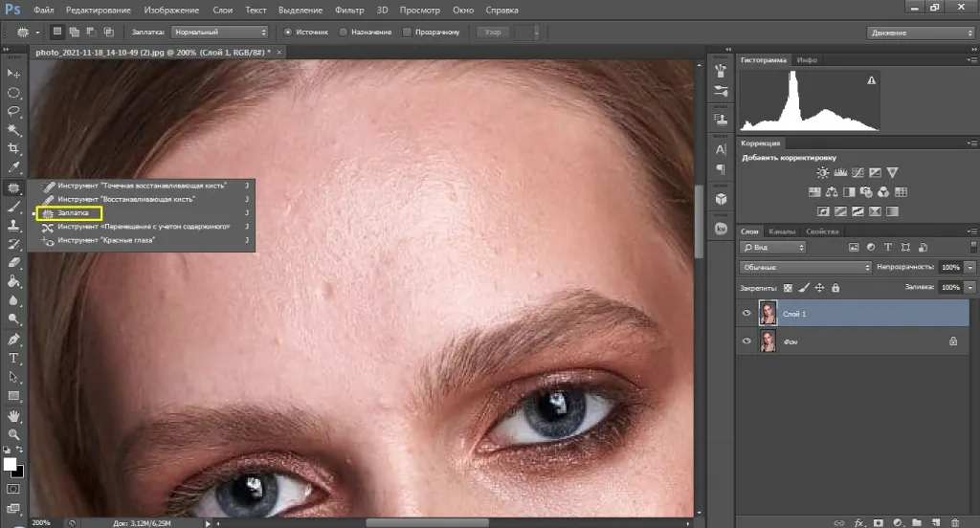
Task: Toggle Quick Mask mode
Action: coord(13,489)
